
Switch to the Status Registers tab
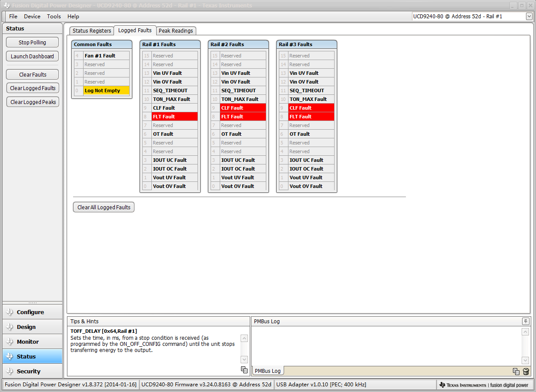(92, 31)
